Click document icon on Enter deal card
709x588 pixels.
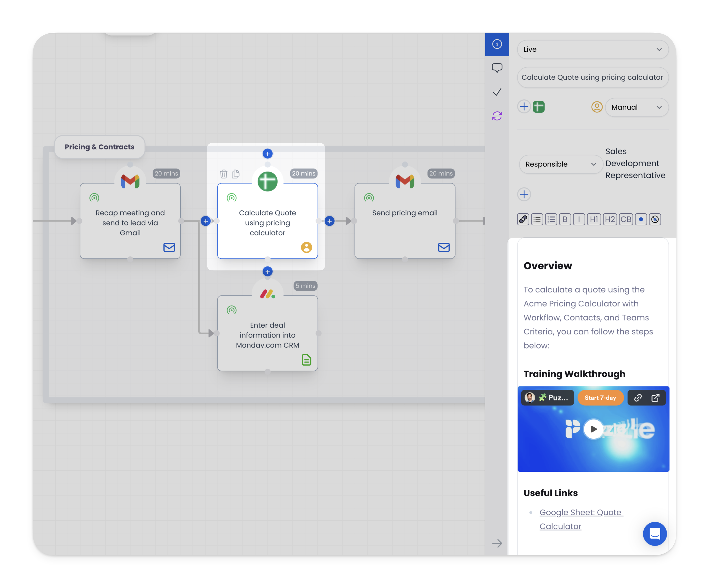pos(306,360)
